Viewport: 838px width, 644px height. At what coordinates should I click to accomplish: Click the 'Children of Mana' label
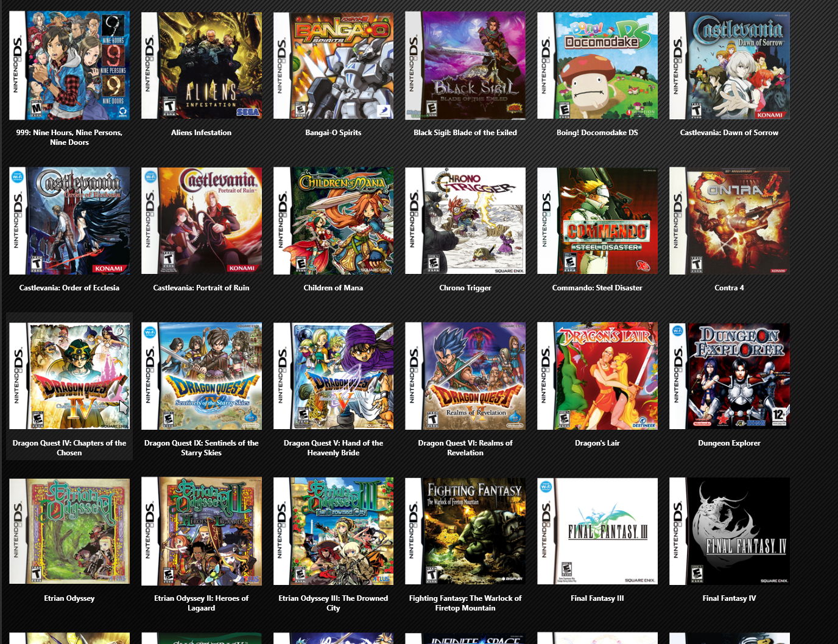pos(333,288)
